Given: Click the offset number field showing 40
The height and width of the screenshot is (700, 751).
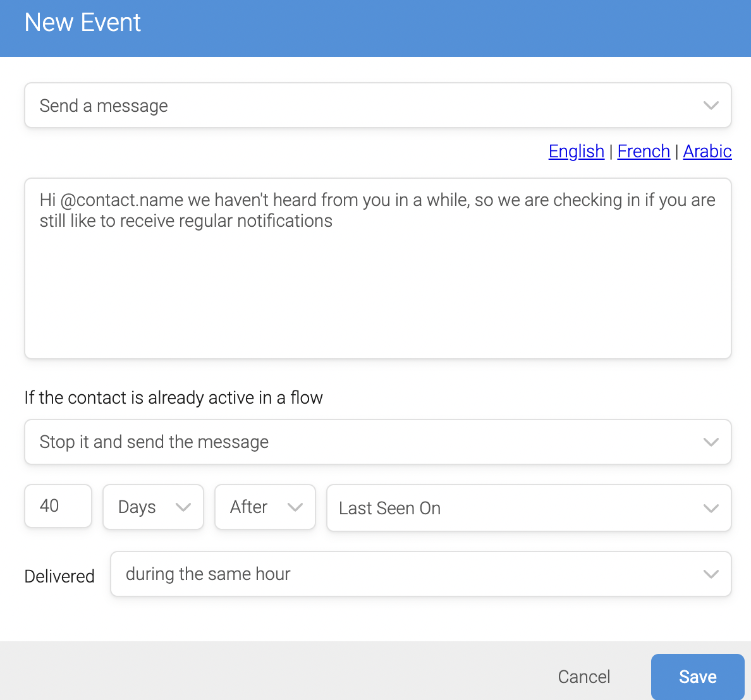Looking at the screenshot, I should [58, 506].
